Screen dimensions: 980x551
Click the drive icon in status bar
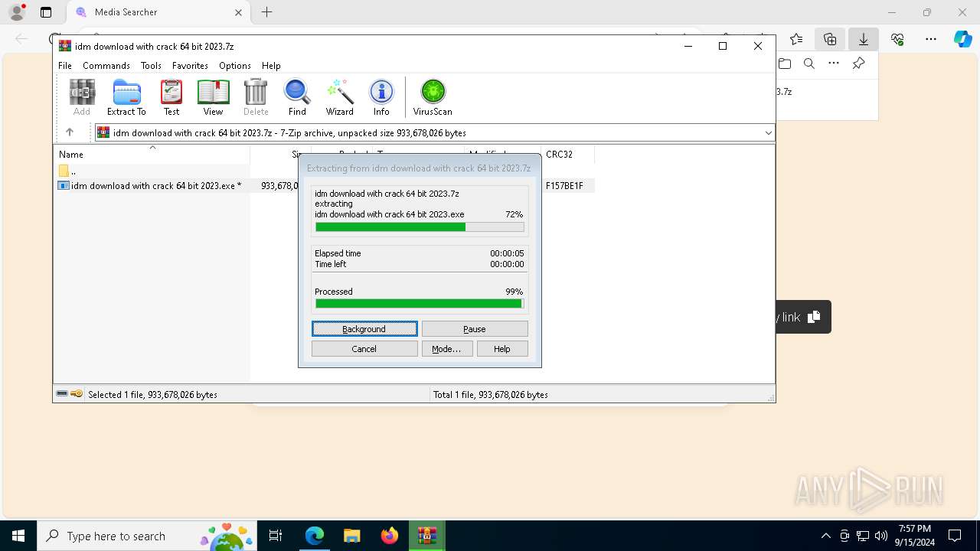coord(62,394)
